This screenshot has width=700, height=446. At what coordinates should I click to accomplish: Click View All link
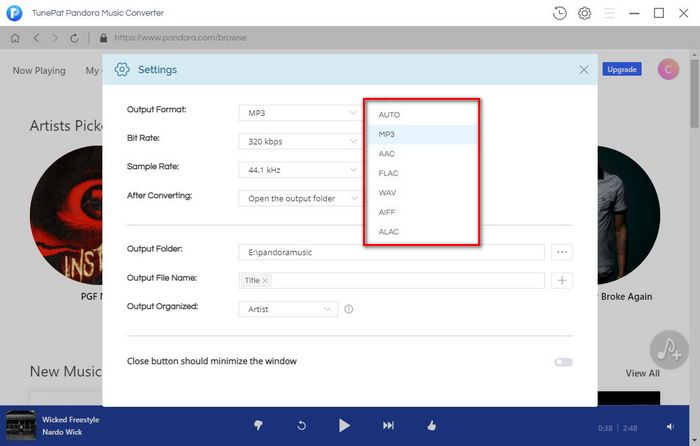point(642,373)
